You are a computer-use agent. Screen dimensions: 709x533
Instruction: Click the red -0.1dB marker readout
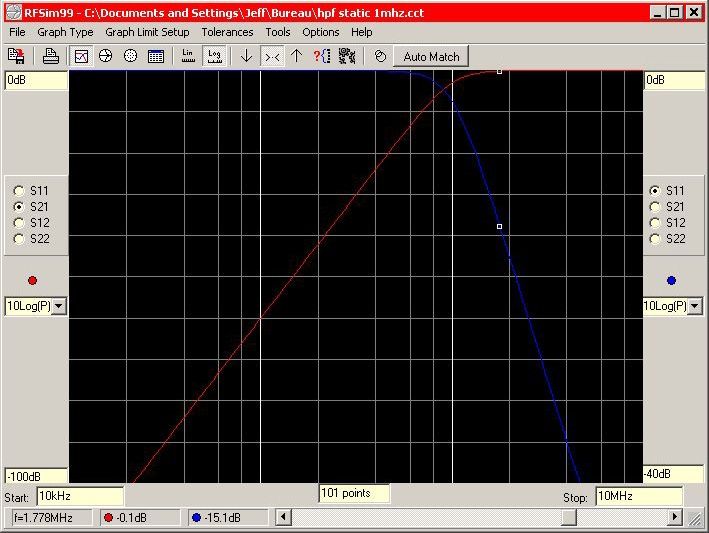point(140,518)
